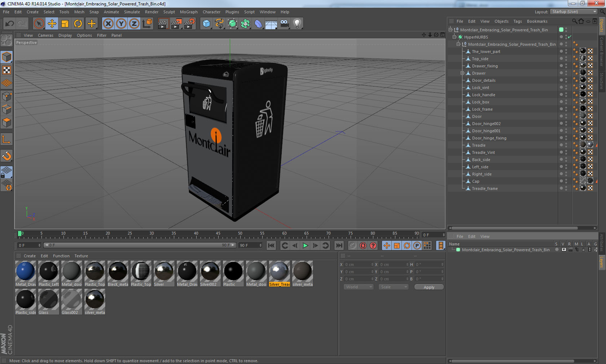Click Make Editable icon in left toolbar
Viewport: 606px width, 364px height.
click(6, 40)
